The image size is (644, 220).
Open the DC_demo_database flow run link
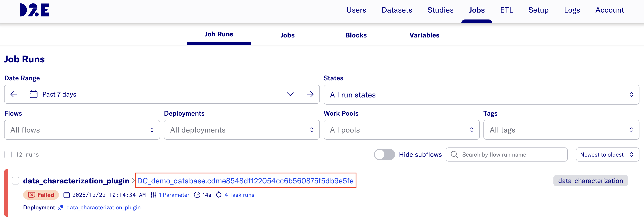[x=245, y=181]
